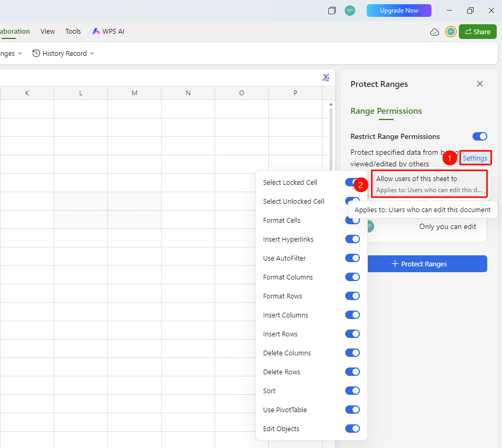Image resolution: width=502 pixels, height=448 pixels.
Task: Click the blue Protect Ranges button
Action: click(x=427, y=264)
